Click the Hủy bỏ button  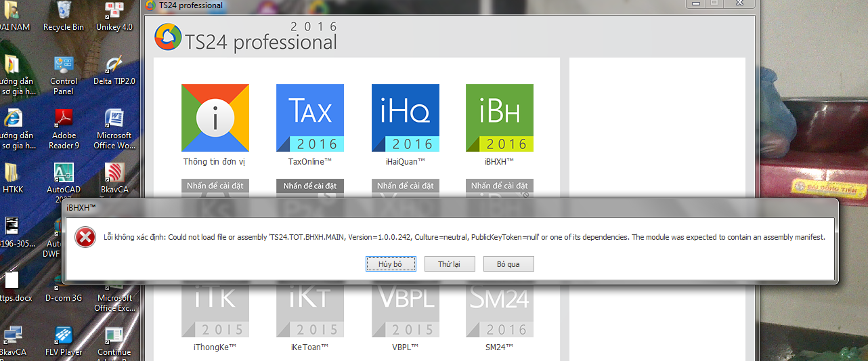[x=391, y=263]
